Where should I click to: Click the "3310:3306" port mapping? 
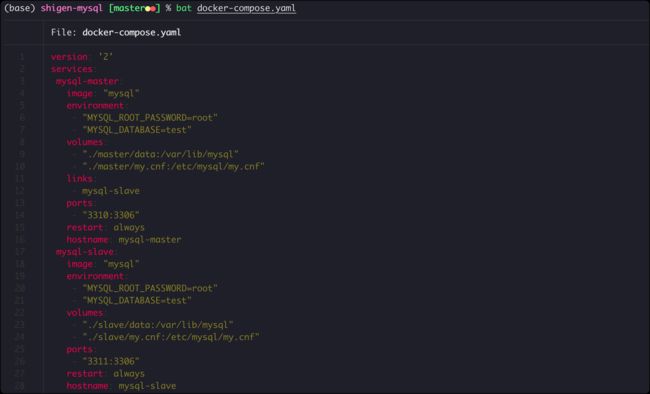point(111,215)
